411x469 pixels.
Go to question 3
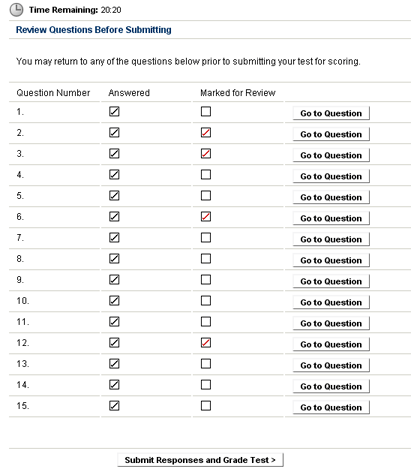click(x=331, y=155)
